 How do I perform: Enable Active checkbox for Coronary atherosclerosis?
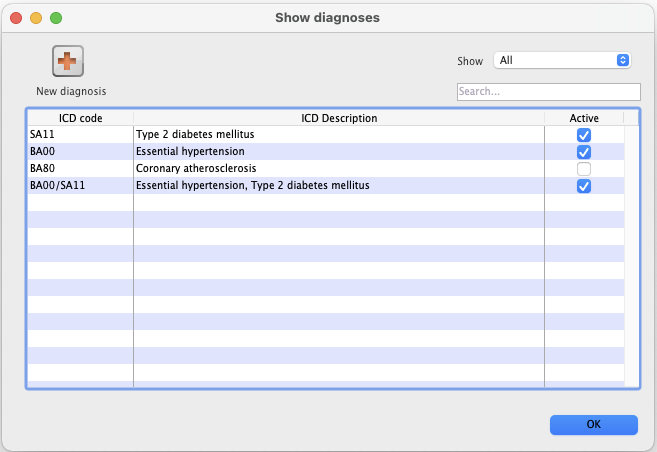pos(584,169)
